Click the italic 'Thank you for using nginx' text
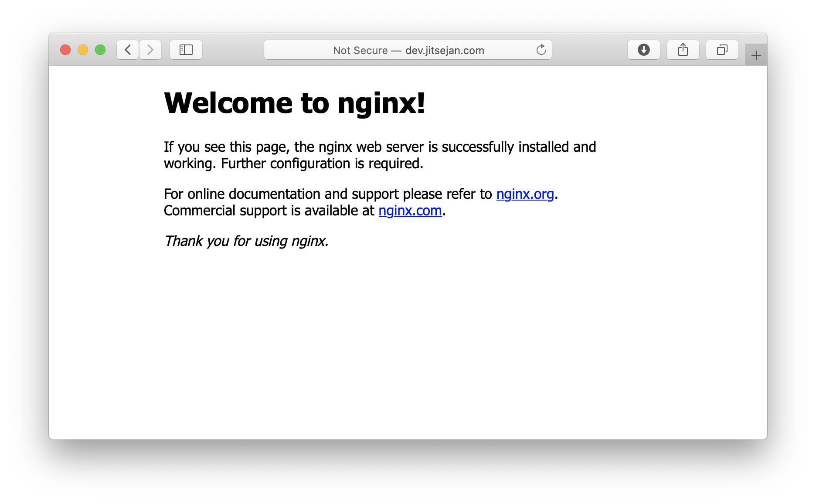Image resolution: width=816 pixels, height=504 pixels. point(246,241)
